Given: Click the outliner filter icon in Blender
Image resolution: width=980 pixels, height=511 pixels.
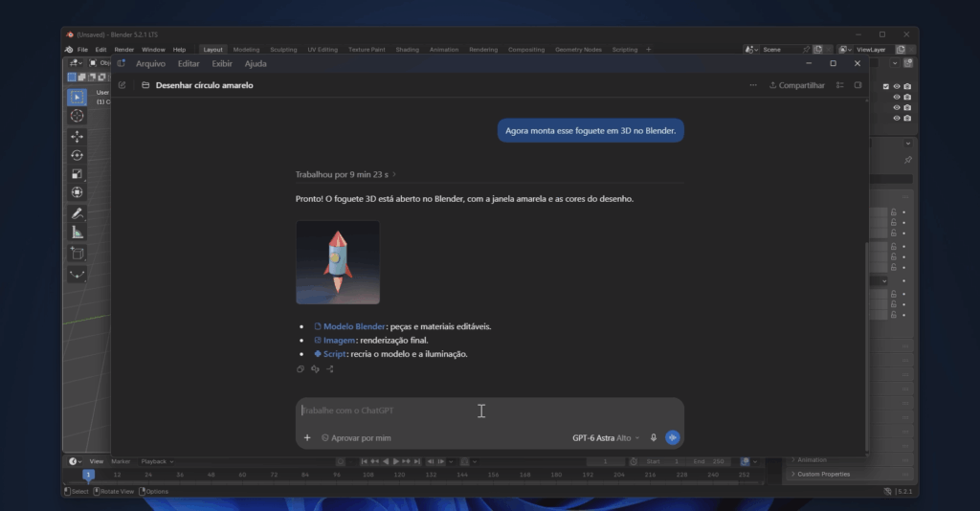Looking at the screenshot, I should pos(908,63).
